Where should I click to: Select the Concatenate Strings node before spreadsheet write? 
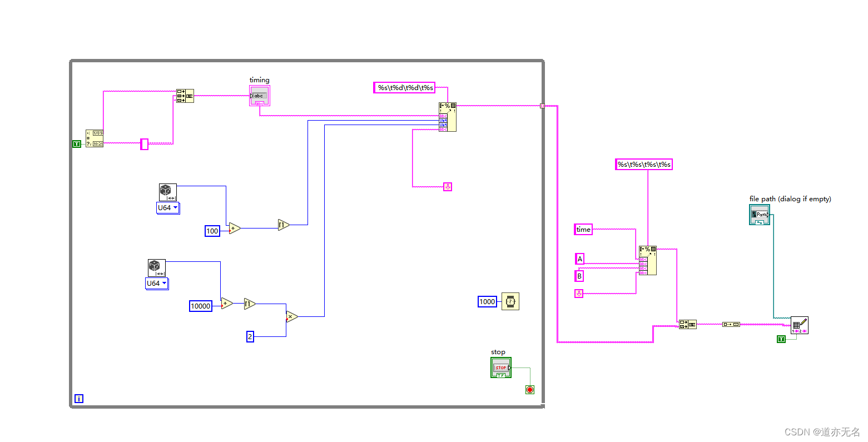pos(688,324)
